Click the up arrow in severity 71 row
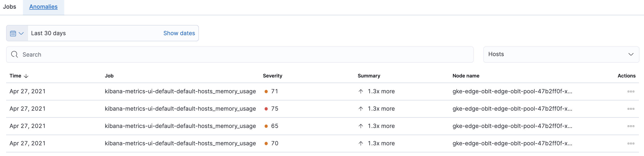The height and width of the screenshot is (156, 644). coord(361,92)
